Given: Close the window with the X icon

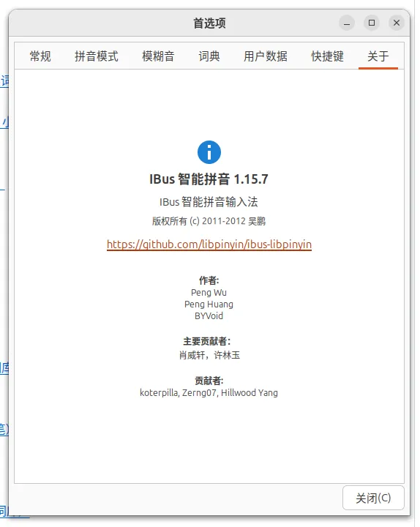Looking at the screenshot, I should click(397, 23).
